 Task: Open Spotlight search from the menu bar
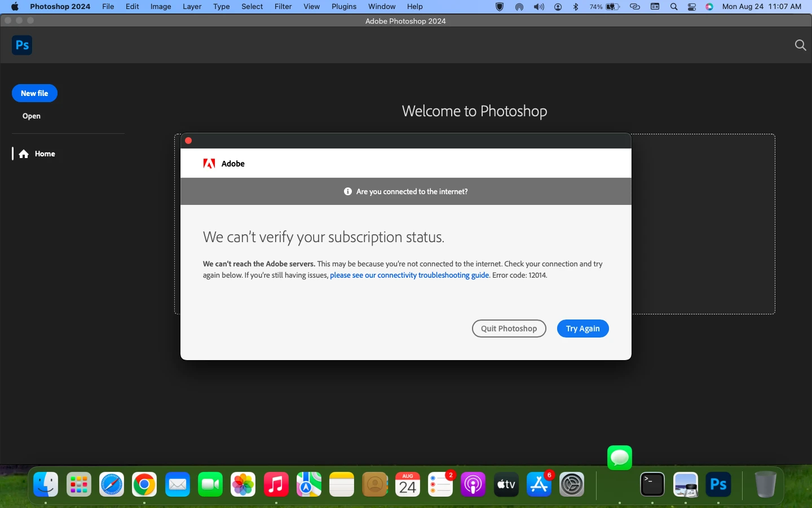674,7
